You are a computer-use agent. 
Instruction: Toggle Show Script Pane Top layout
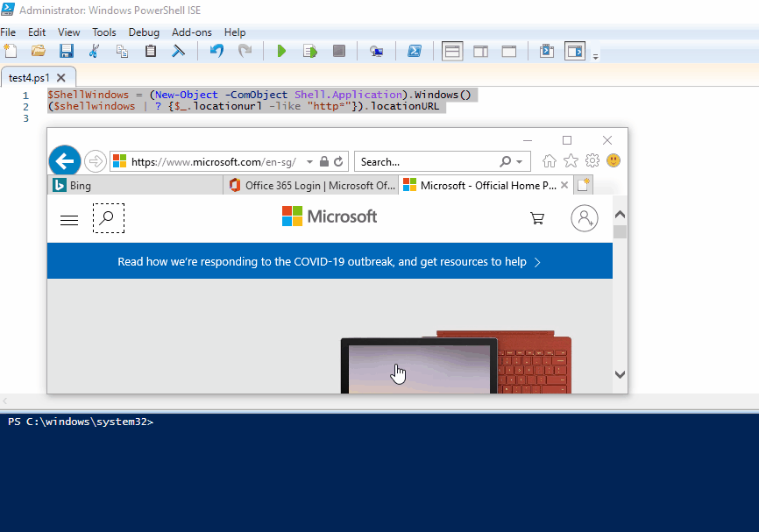pos(452,50)
